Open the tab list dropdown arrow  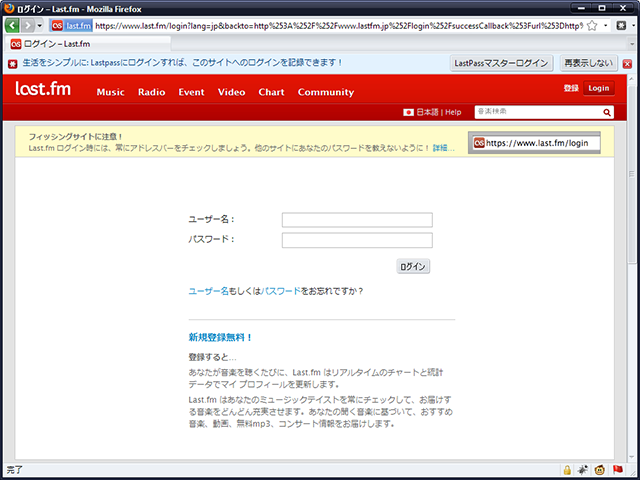point(632,44)
